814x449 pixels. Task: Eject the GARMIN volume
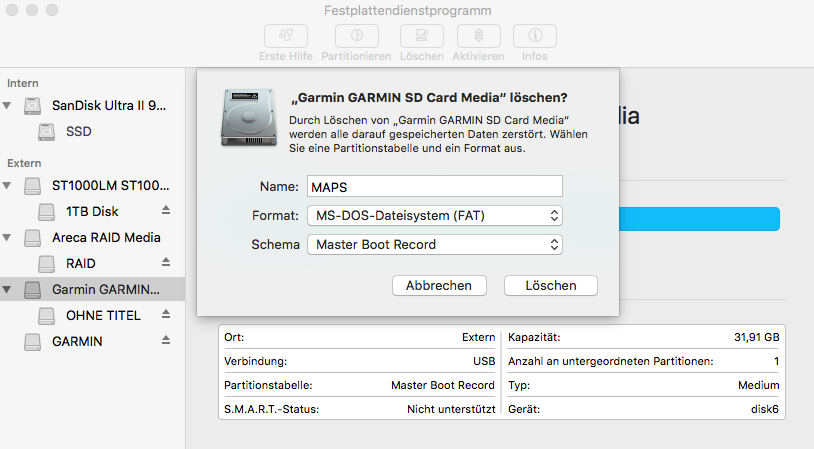pyautogui.click(x=166, y=340)
